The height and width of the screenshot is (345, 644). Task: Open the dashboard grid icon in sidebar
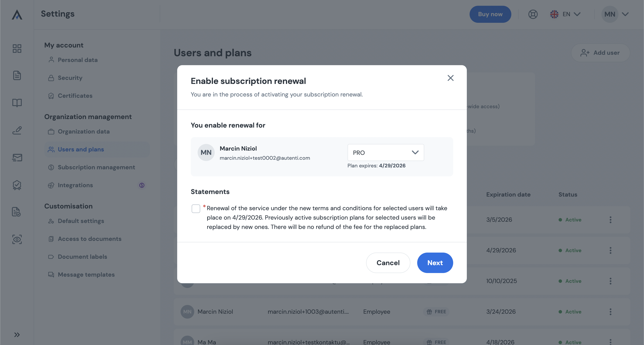click(x=17, y=49)
